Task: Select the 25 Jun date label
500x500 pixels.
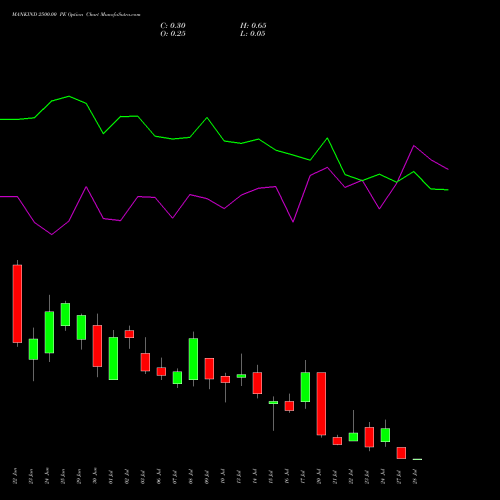Action: 63,476
